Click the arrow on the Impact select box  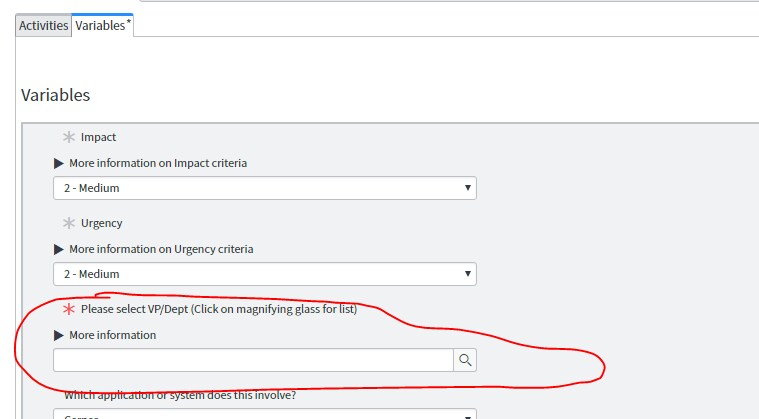pyautogui.click(x=468, y=188)
